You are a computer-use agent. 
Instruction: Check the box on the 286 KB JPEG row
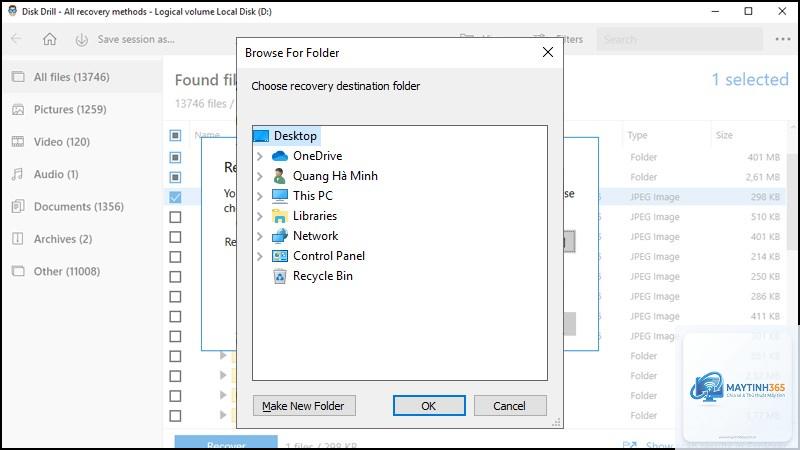[x=175, y=296]
